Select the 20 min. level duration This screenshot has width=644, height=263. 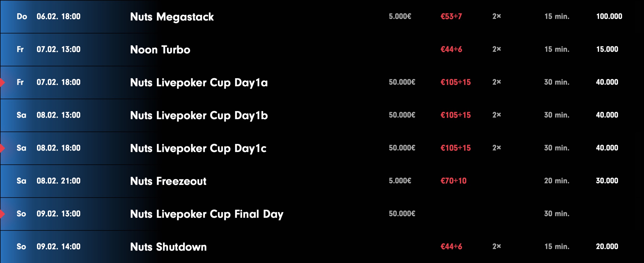[x=557, y=181]
